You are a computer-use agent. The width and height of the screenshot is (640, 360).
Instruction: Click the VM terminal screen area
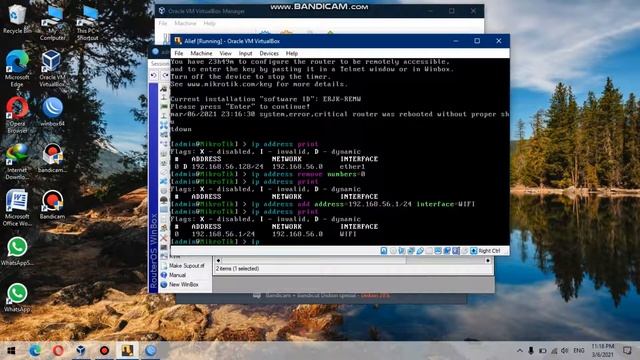tap(340, 152)
